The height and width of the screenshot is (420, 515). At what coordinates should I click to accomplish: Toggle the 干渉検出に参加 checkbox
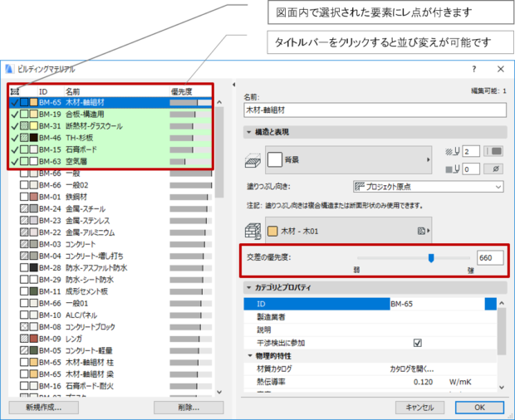pos(418,343)
